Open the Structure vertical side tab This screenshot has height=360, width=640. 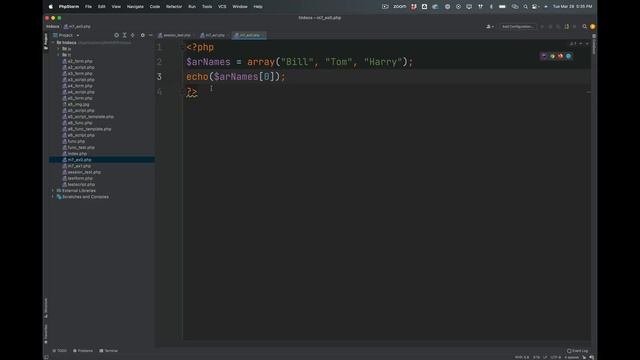click(x=46, y=308)
